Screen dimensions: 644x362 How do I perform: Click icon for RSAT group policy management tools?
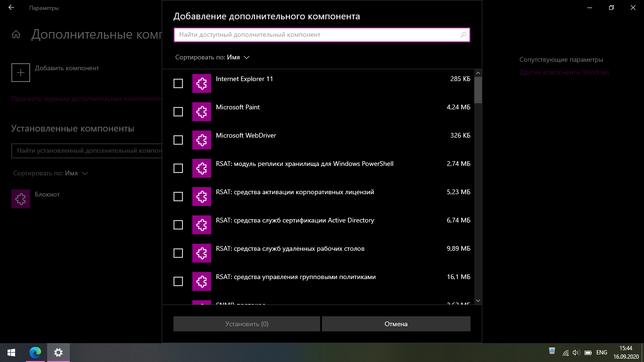click(201, 281)
